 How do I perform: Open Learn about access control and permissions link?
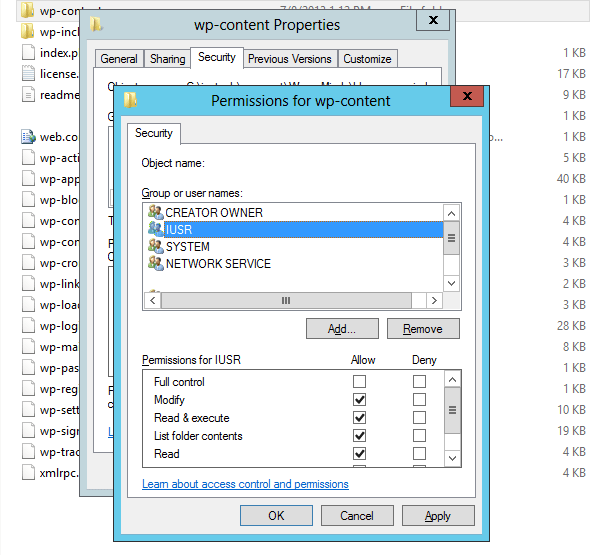(245, 484)
